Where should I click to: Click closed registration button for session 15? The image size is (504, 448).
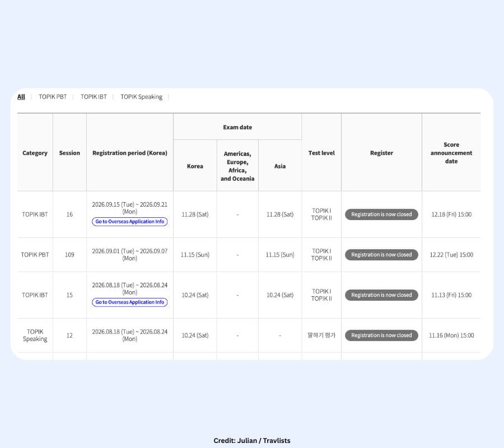(381, 295)
